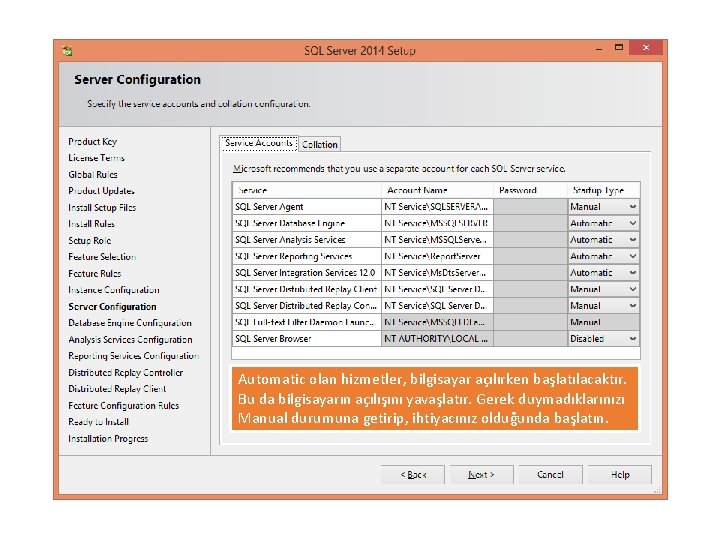Click Setup Role step in sidebar

90,241
